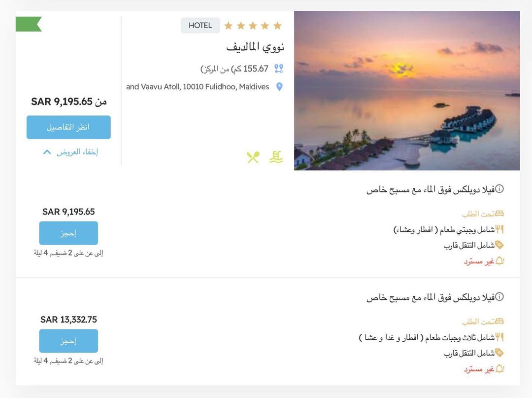Viewport: 532px width, 398px height.
Task: Click the tag icon in first offer
Action: pos(499,245)
